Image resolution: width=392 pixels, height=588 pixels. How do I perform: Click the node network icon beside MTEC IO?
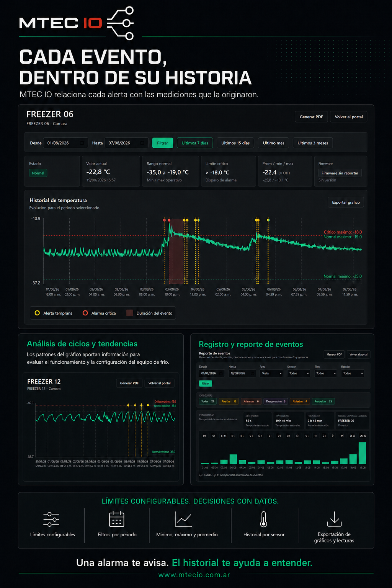coord(120,23)
